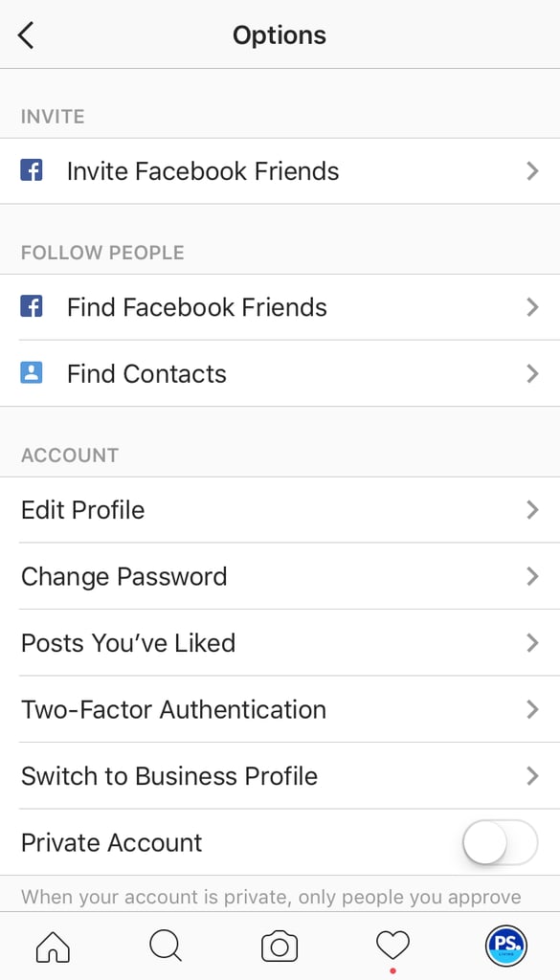Enable the Private Account toggle
The image size is (560, 980).
click(499, 842)
